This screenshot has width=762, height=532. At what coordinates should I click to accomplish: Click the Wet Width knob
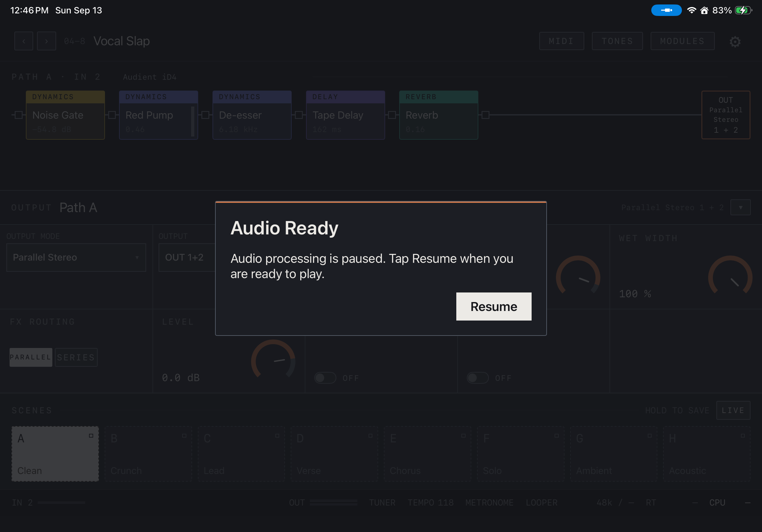pos(730,277)
